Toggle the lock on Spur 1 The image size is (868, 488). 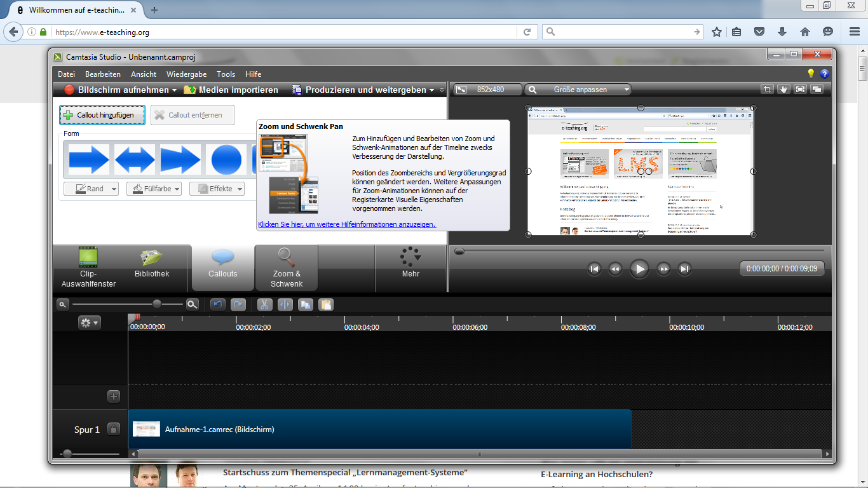pos(114,430)
